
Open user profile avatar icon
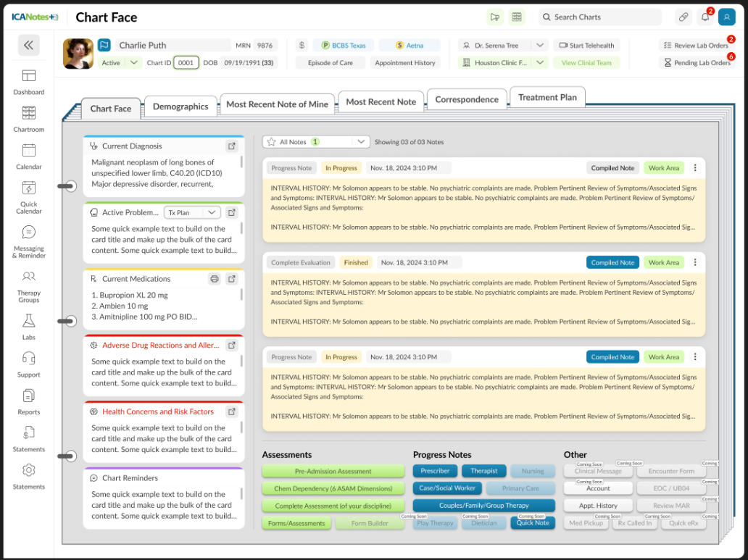(x=726, y=17)
